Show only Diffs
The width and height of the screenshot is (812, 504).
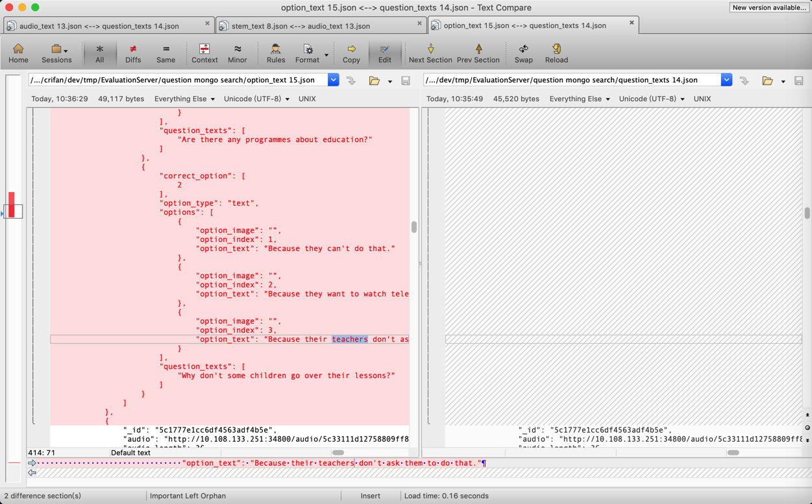click(x=133, y=53)
